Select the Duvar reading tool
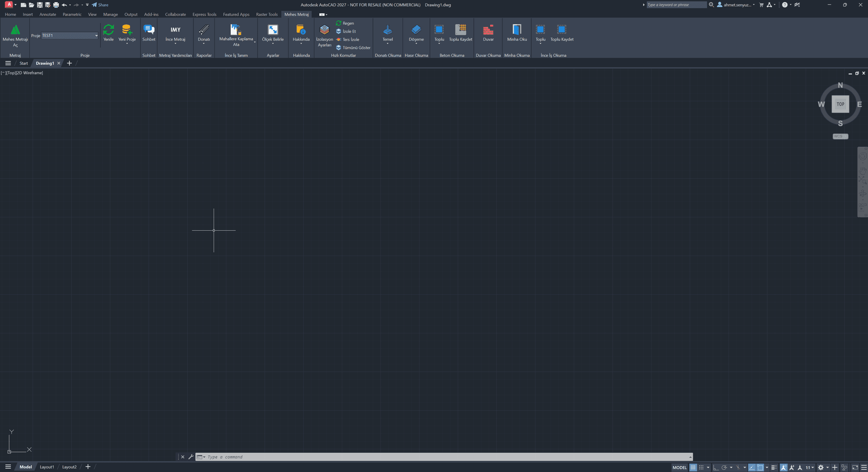The height and width of the screenshot is (472, 868). point(488,33)
